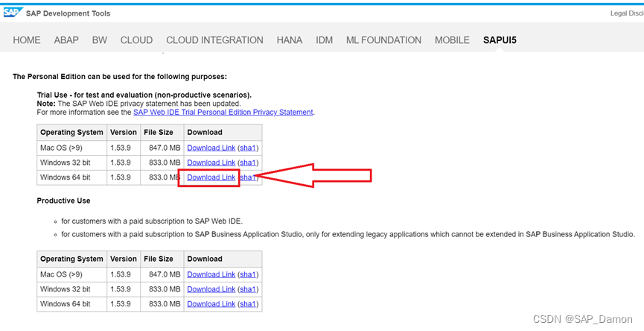Click Trial Windows 64 bit Download Link
Screen dimensions: 644x331
(211, 177)
